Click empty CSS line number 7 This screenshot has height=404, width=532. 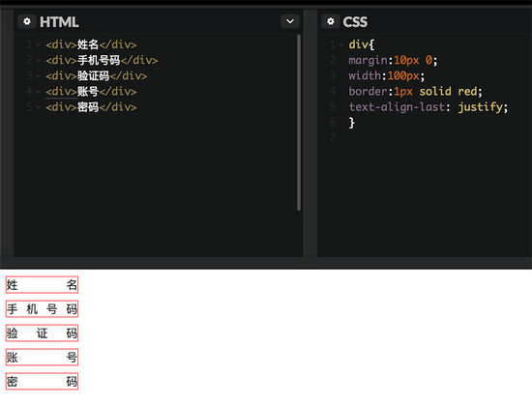pos(333,138)
